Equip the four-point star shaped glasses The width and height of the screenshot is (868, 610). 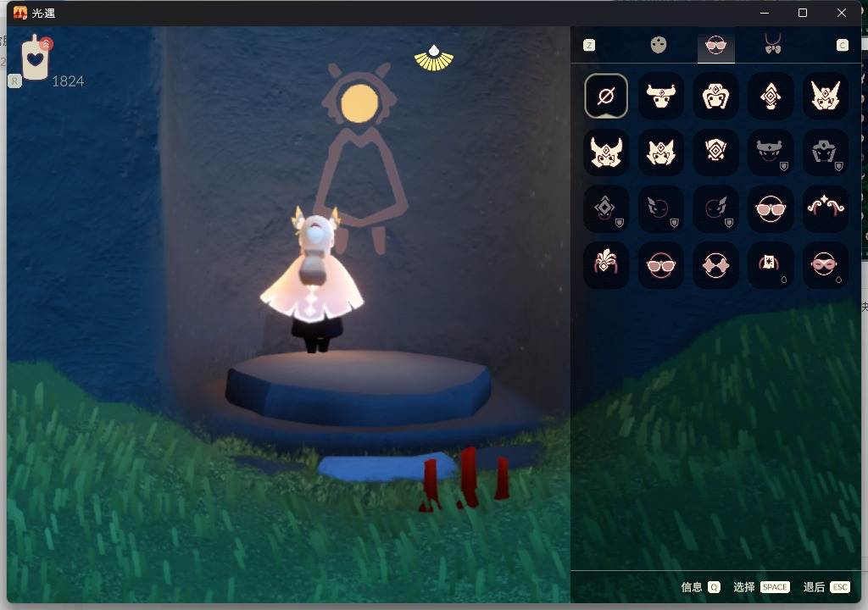[x=715, y=264]
